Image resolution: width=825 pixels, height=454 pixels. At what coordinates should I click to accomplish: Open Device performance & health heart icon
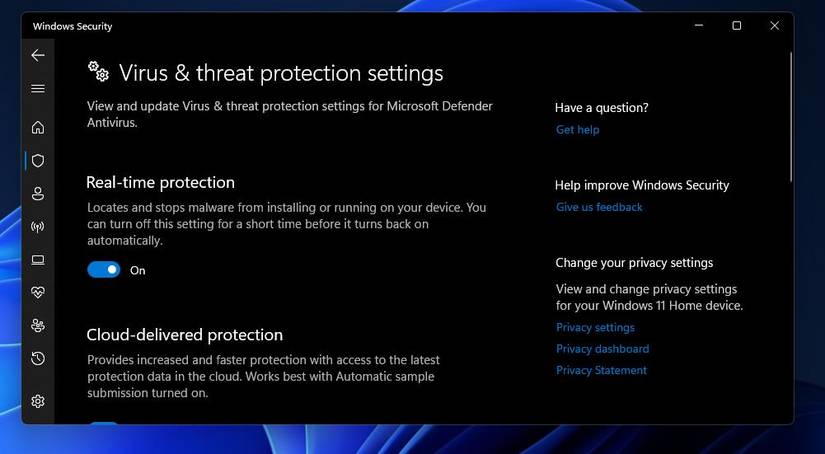[38, 293]
